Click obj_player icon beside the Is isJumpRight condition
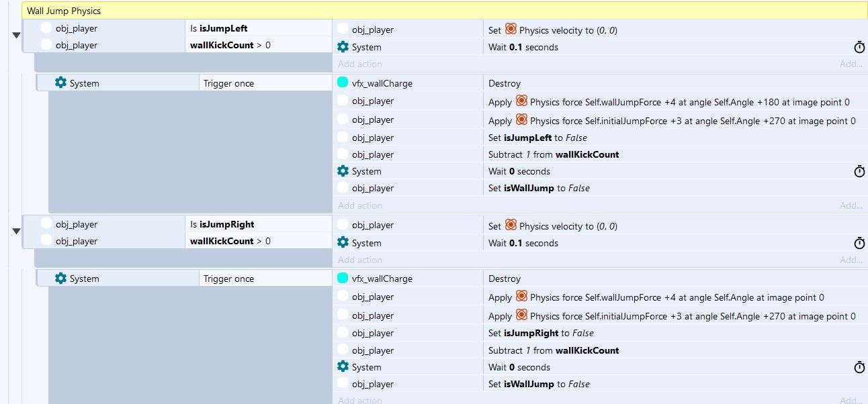Image resolution: width=868 pixels, height=404 pixels. click(46, 224)
